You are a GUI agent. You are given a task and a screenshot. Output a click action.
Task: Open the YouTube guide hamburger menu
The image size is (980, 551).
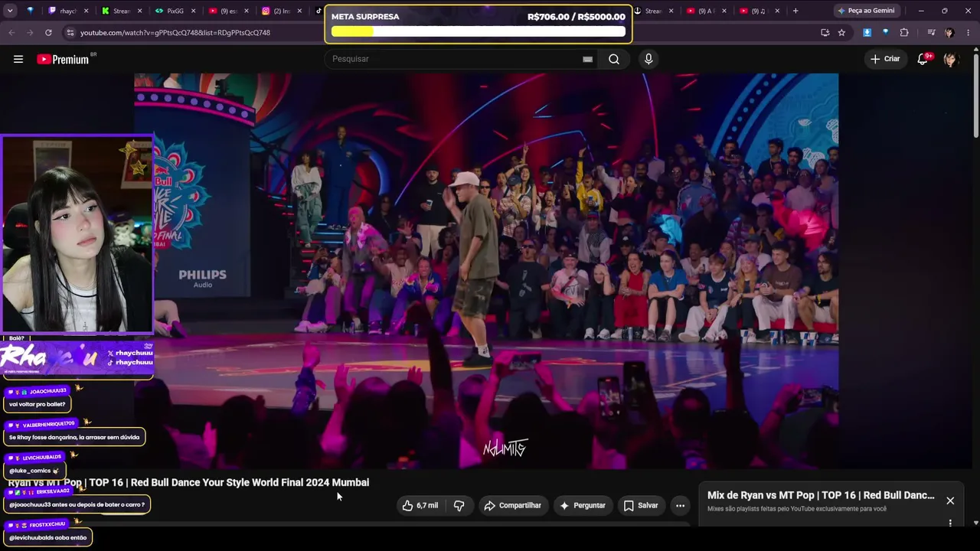tap(18, 59)
